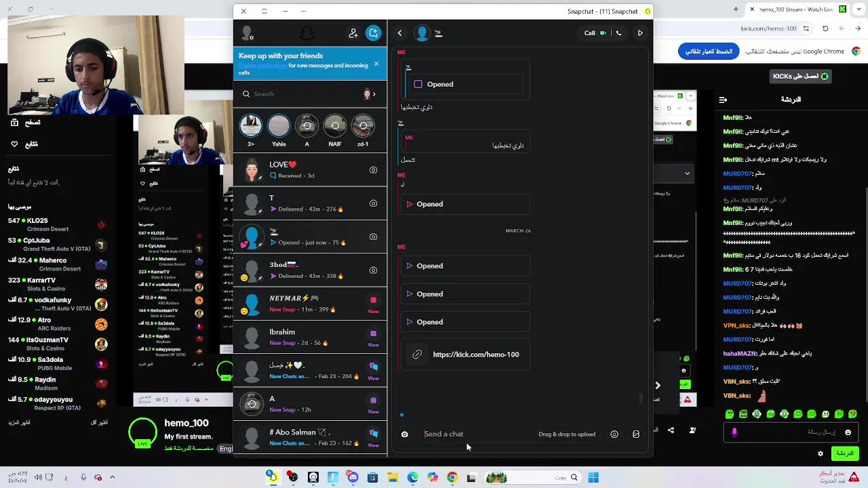This screenshot has width=868, height=488.
Task: View new chats from Abo Salman
Action: click(373, 438)
